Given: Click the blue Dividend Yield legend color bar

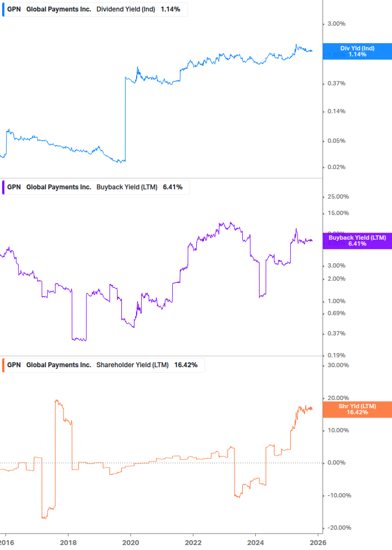Looking at the screenshot, I should coord(2,9).
